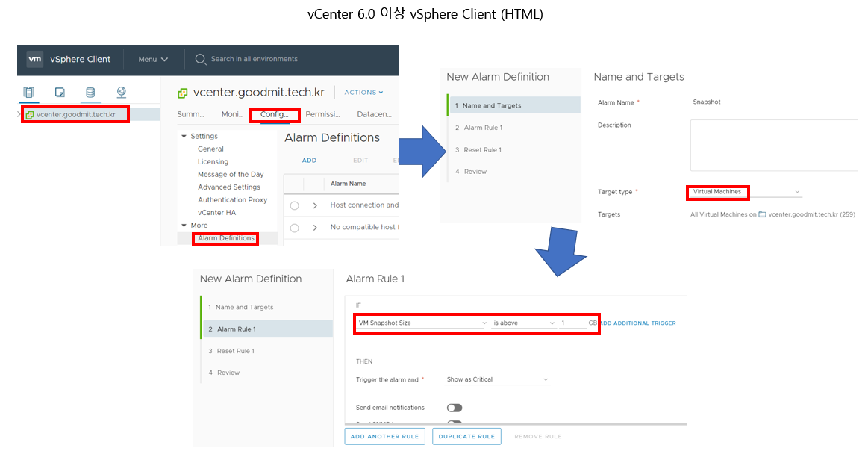This screenshot has height=451, width=868.
Task: Click the VMware vm logo icon
Action: point(35,59)
